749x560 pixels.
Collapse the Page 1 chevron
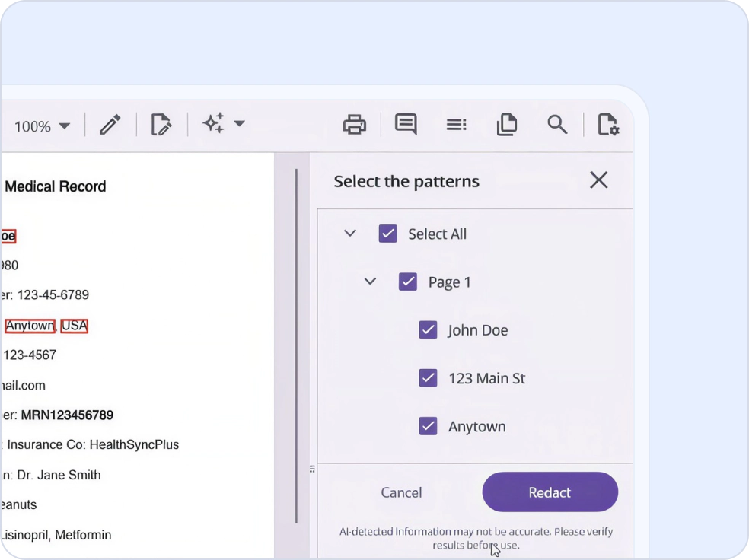coord(370,282)
